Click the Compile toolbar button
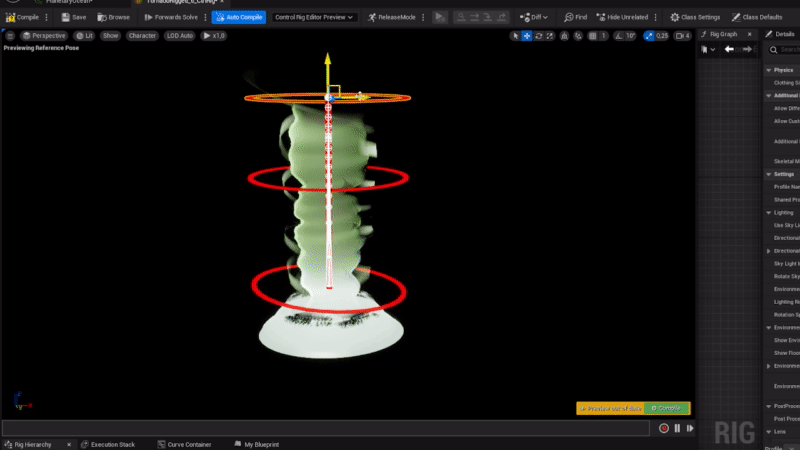The width and height of the screenshot is (800, 450). click(x=22, y=17)
